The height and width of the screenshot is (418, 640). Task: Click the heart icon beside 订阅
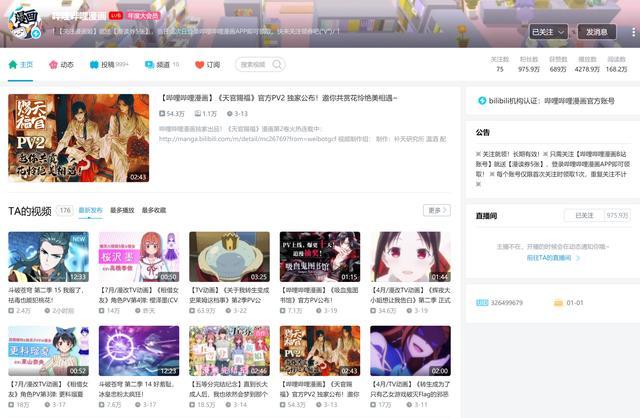pyautogui.click(x=199, y=64)
